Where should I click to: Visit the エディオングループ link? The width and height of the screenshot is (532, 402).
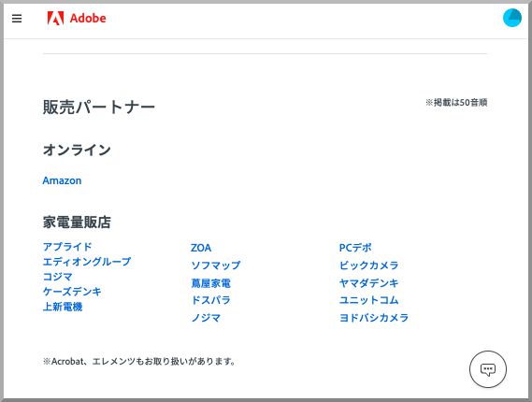click(x=87, y=262)
